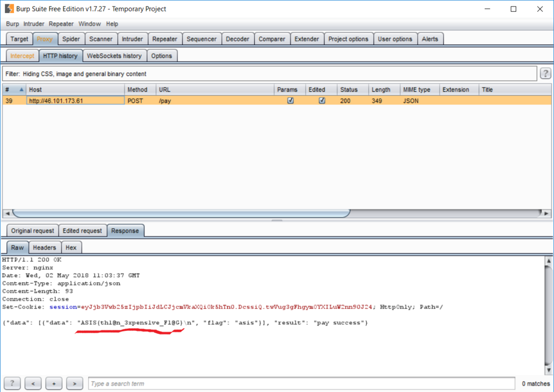Open the Intruder tool tab

[x=133, y=39]
